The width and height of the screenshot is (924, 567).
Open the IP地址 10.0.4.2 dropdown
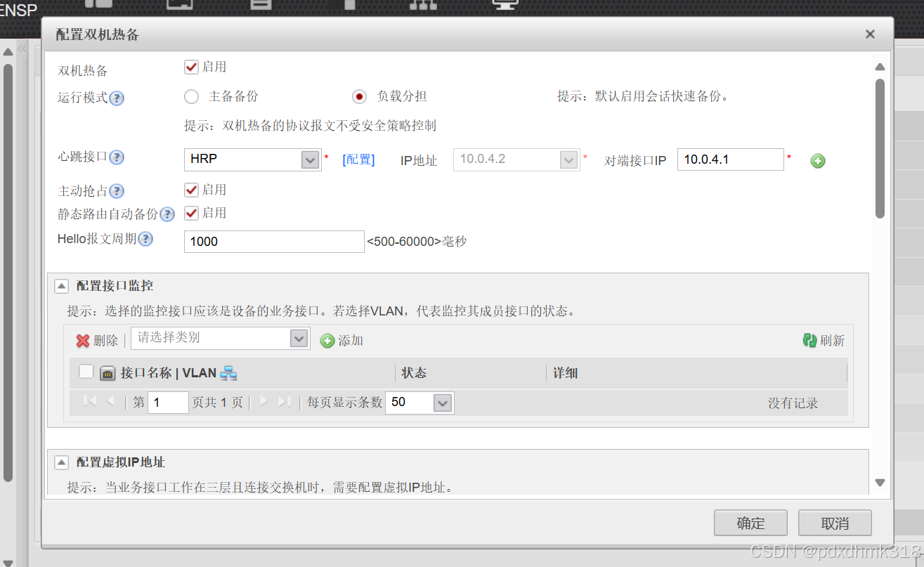coord(568,159)
